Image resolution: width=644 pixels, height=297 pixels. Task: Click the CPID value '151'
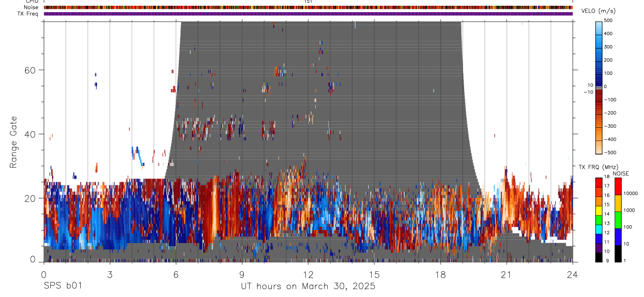308,2
